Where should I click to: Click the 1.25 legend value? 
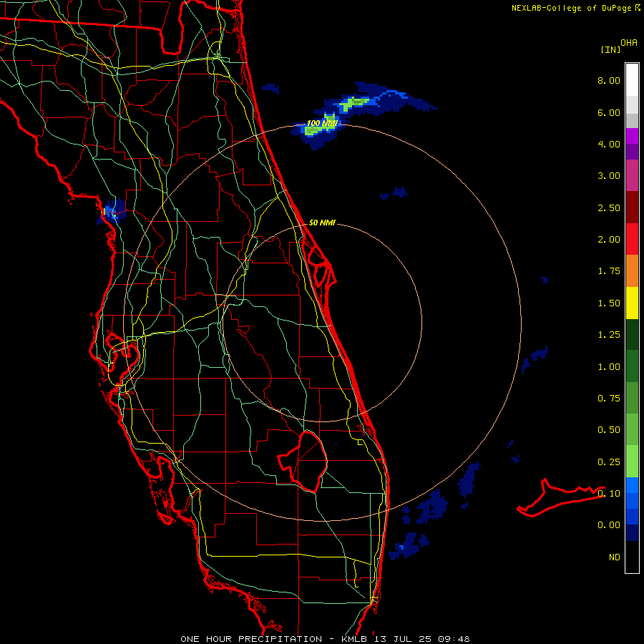[x=609, y=335]
